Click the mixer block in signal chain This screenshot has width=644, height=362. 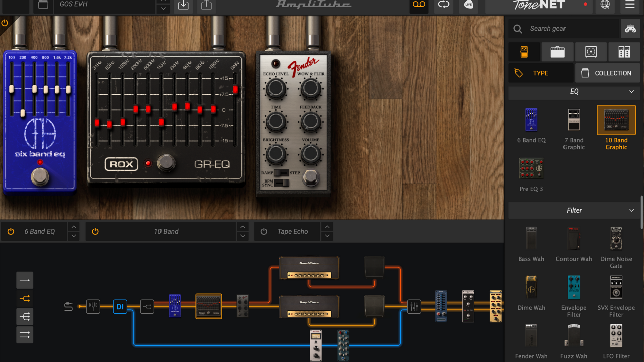414,306
